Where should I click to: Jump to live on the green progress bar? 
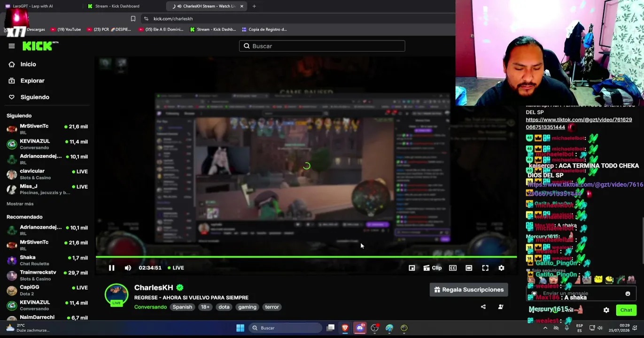[306, 257]
